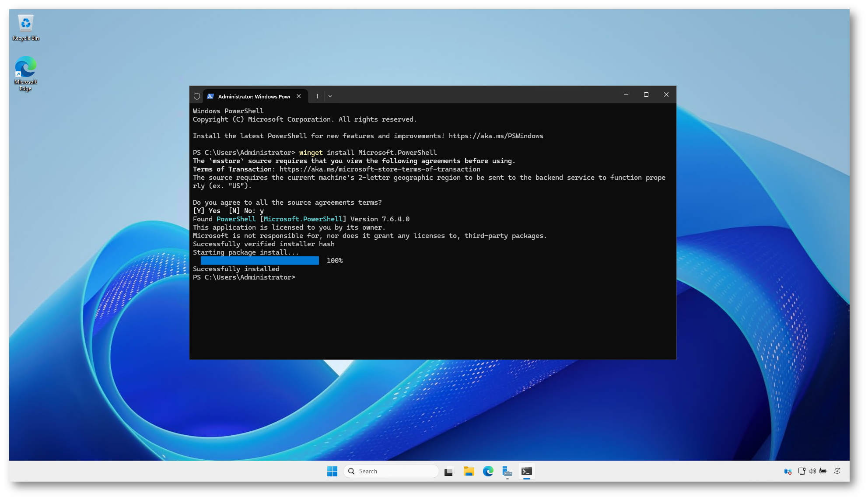Click the blue server tray icon with red badge
This screenshot has height=500, width=868.
(x=788, y=471)
